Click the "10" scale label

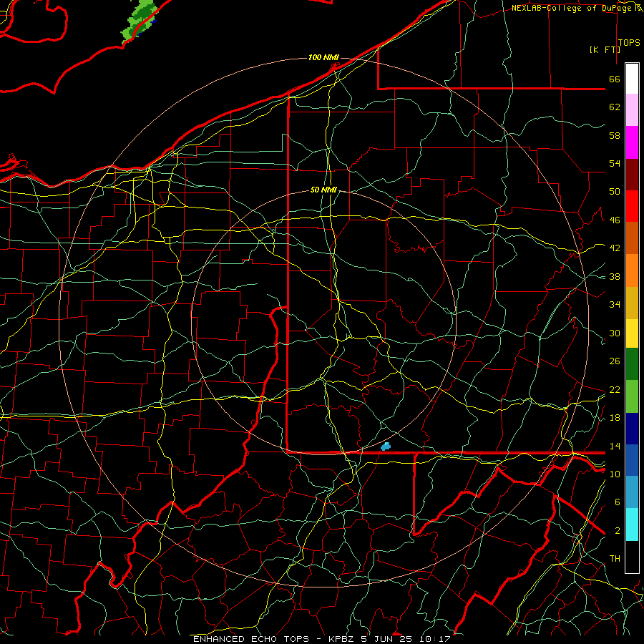click(615, 474)
